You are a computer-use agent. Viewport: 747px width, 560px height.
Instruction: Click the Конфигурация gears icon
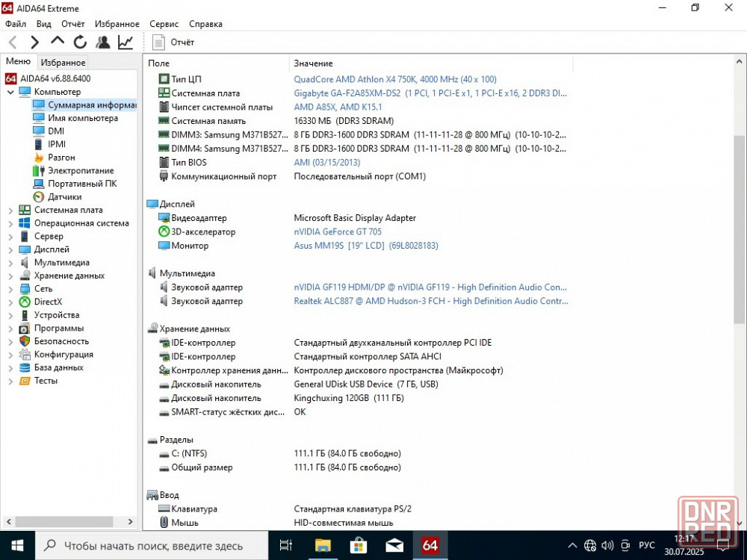click(25, 355)
